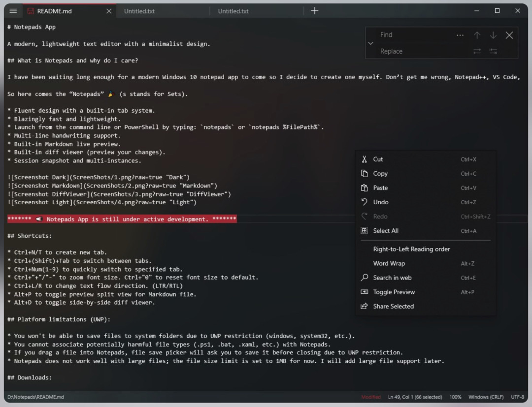The image size is (532, 407).
Task: Toggle Word Wrap from context menu
Action: click(426, 263)
